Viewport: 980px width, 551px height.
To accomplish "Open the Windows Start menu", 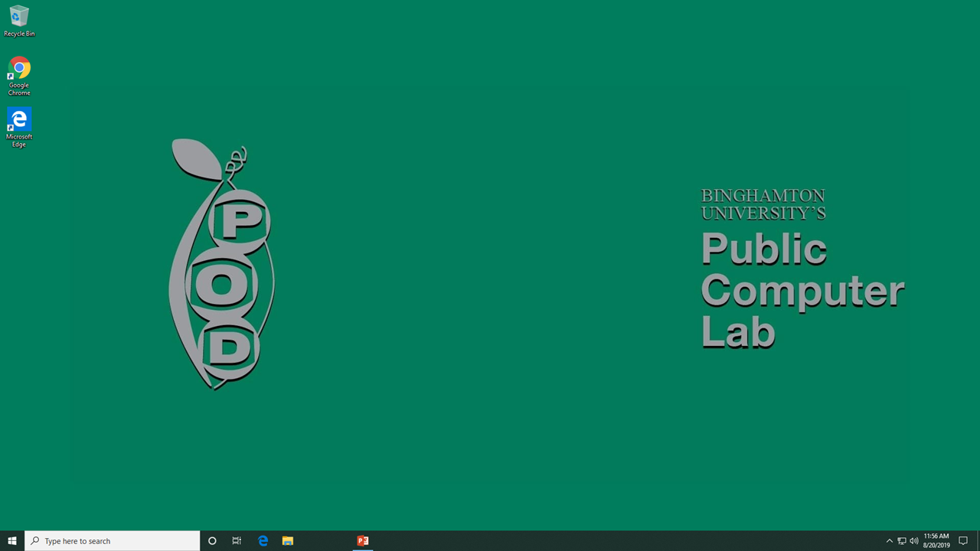I will pyautogui.click(x=12, y=541).
